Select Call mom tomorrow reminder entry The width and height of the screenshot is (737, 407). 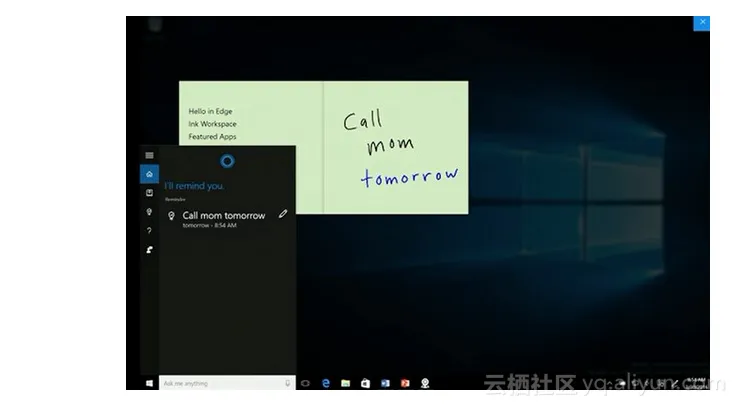point(223,216)
